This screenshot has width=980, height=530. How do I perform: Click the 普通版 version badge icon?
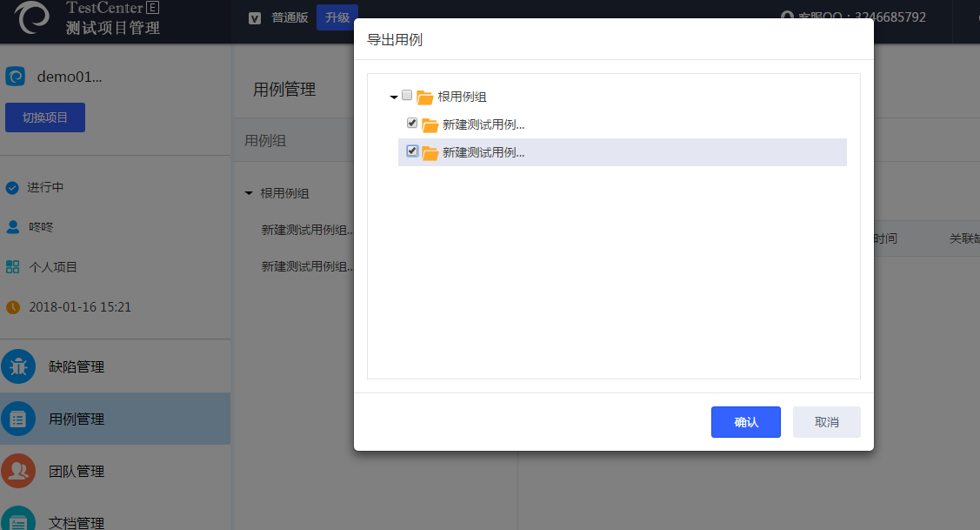[255, 17]
